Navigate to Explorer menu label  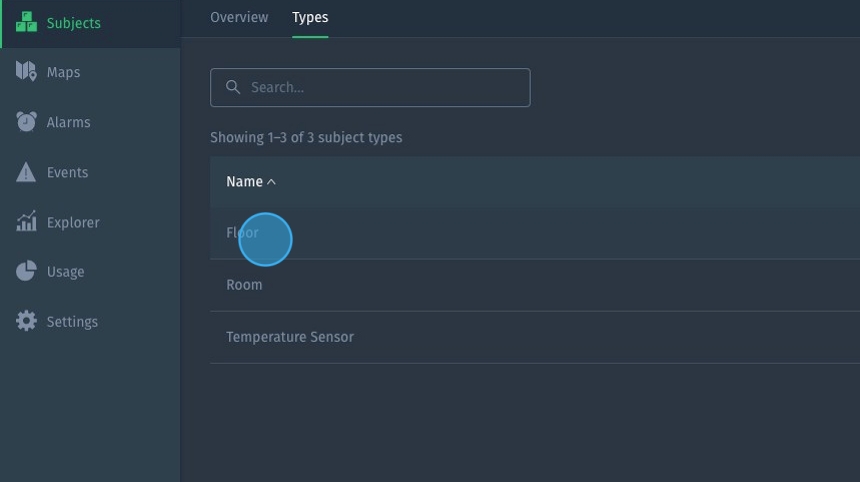pyautogui.click(x=73, y=222)
